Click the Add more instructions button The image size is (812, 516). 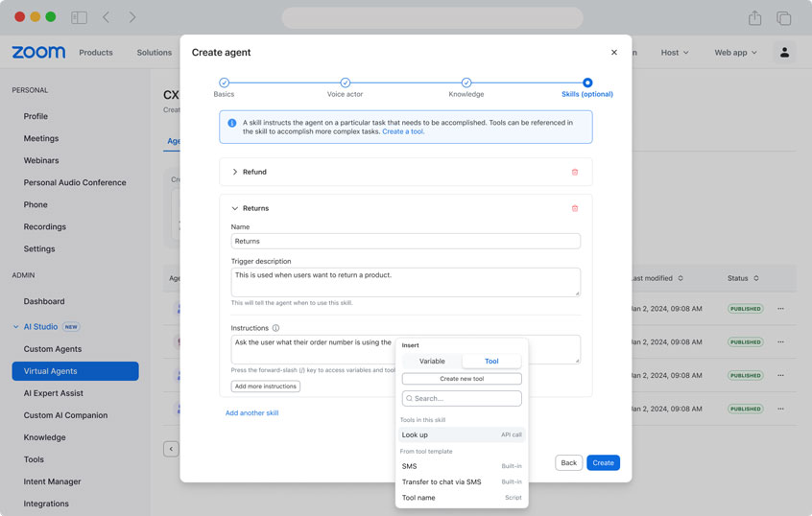(265, 387)
